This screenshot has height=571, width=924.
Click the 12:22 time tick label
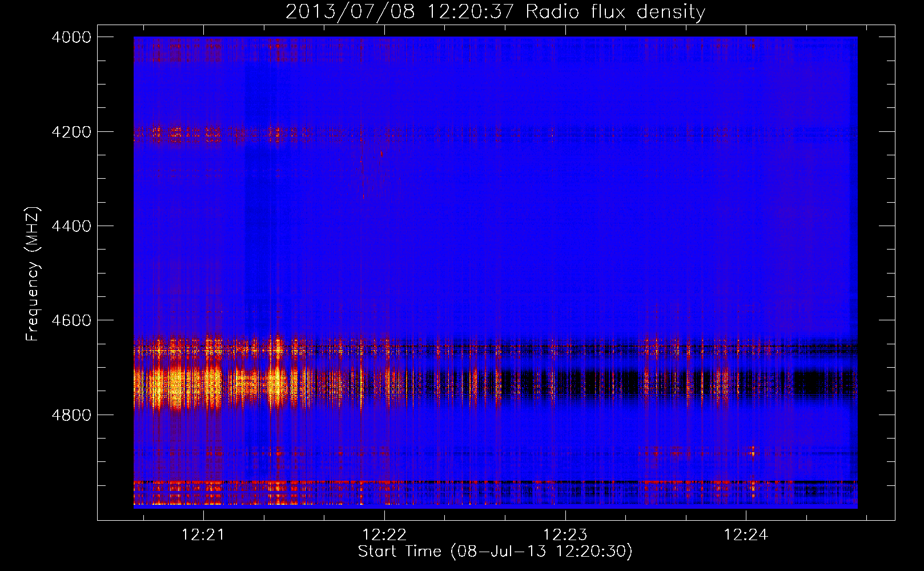384,535
